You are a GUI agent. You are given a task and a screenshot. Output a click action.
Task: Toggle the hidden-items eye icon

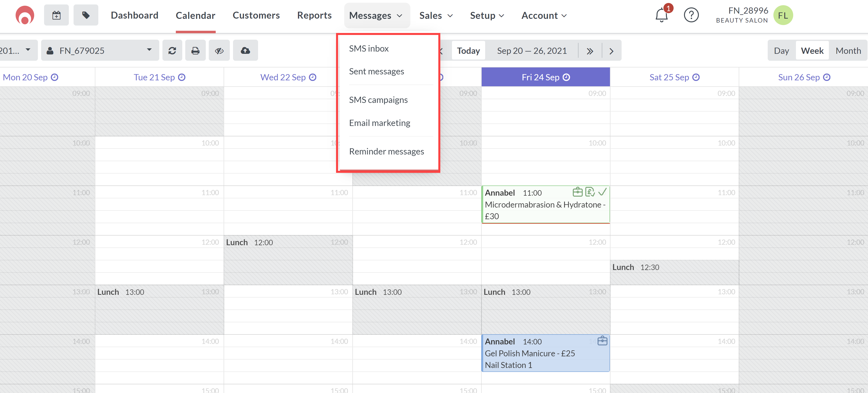[x=219, y=51]
